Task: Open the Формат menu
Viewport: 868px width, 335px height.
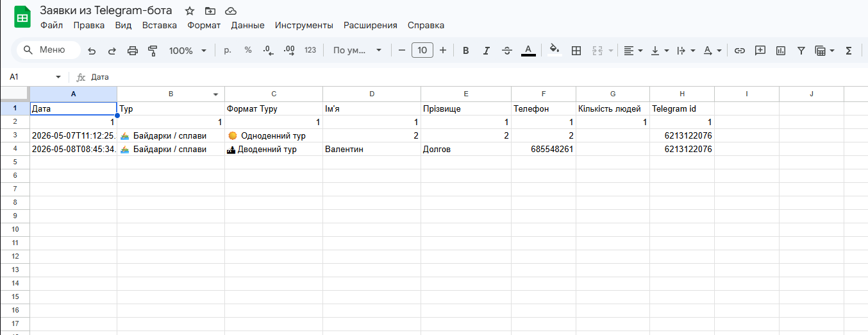Action: tap(204, 25)
